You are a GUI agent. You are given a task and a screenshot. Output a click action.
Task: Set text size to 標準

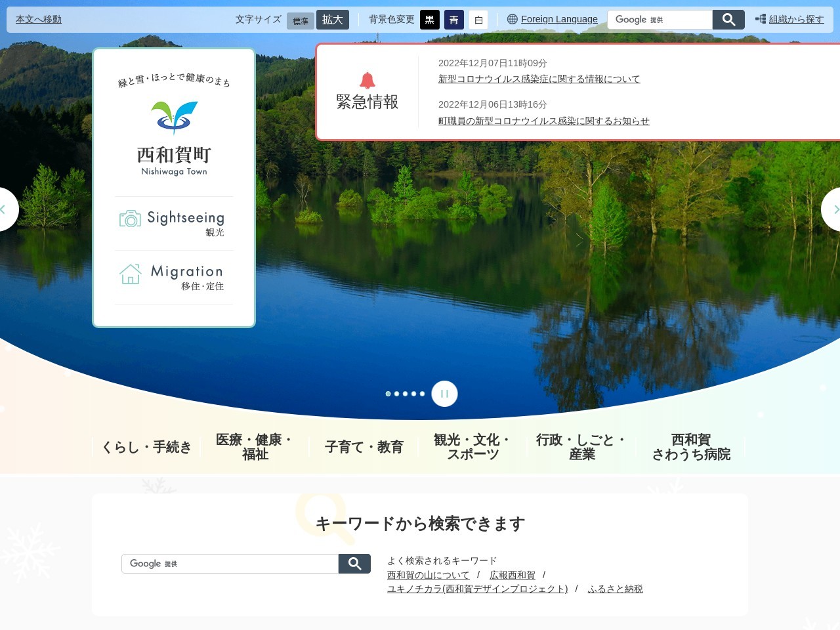[x=301, y=21]
